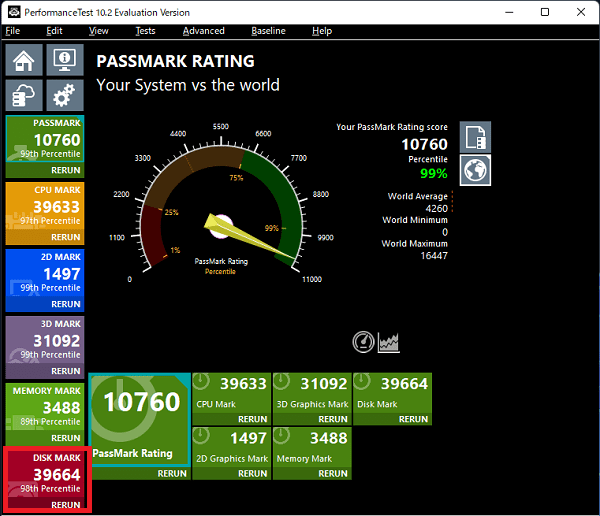This screenshot has height=516, width=600.
Task: Open the Help menu
Action: pyautogui.click(x=322, y=31)
